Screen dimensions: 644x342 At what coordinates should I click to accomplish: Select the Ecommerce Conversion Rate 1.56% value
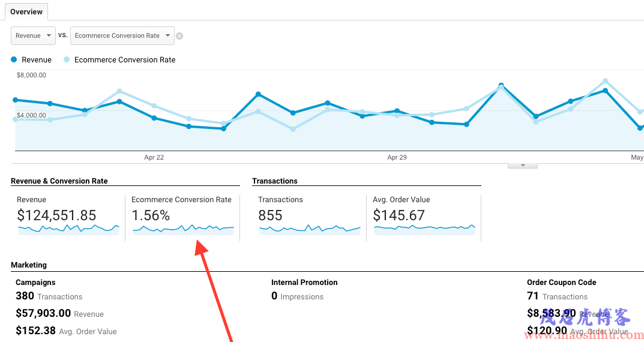pyautogui.click(x=151, y=215)
